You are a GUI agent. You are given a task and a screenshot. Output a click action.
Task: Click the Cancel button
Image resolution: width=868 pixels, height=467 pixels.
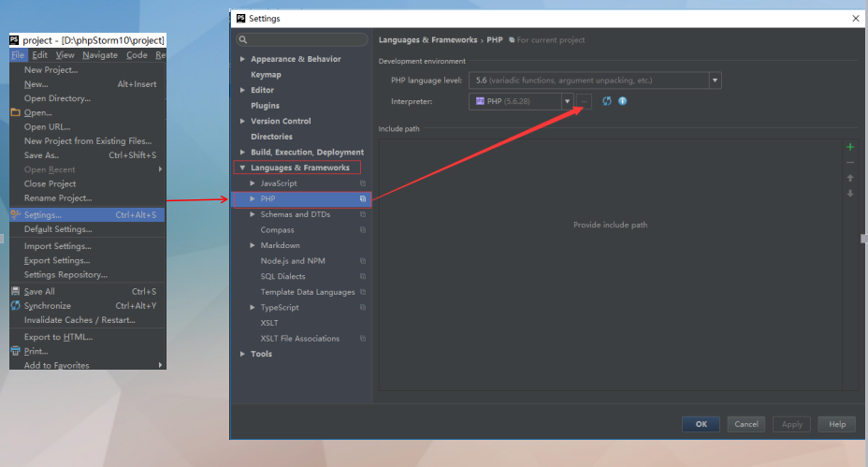click(746, 424)
